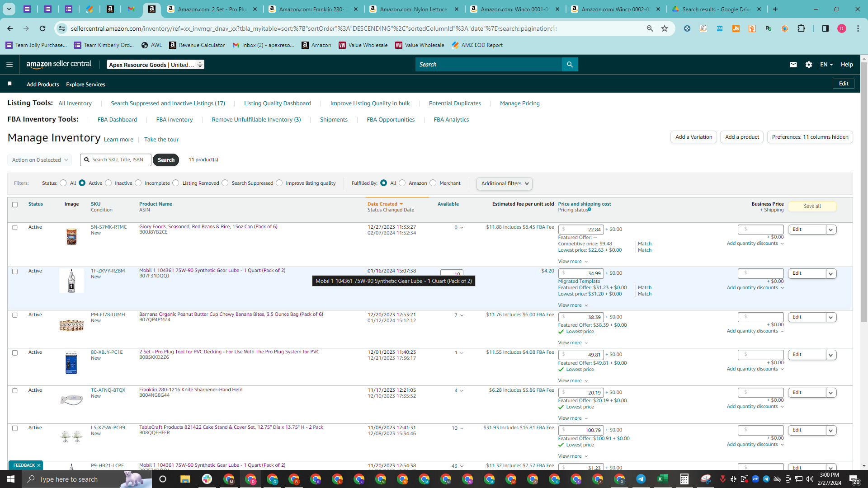Viewport: 868px width, 488px height.
Task: Click the Glory Foods product thumbnail
Action: coord(71,236)
